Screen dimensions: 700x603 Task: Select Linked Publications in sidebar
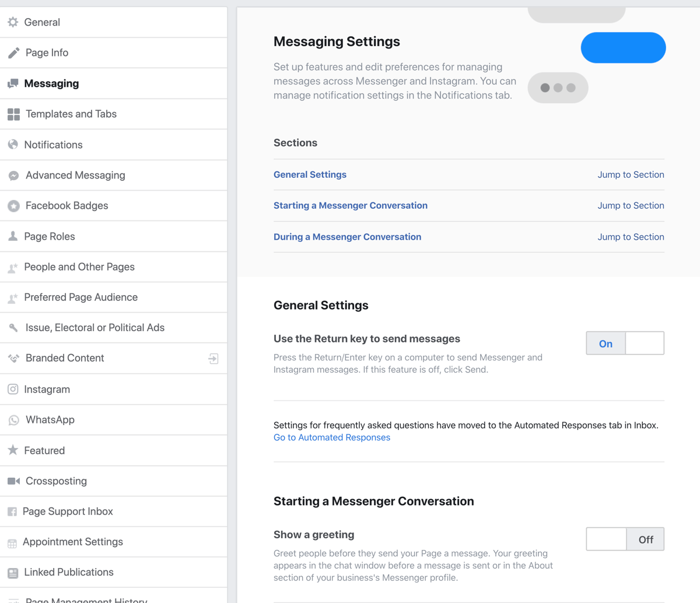click(x=114, y=572)
